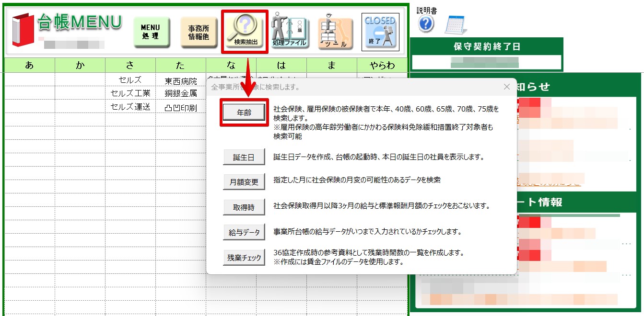Click the 保守契約終了日 heading
The width and height of the screenshot is (644, 316).
[x=487, y=47]
